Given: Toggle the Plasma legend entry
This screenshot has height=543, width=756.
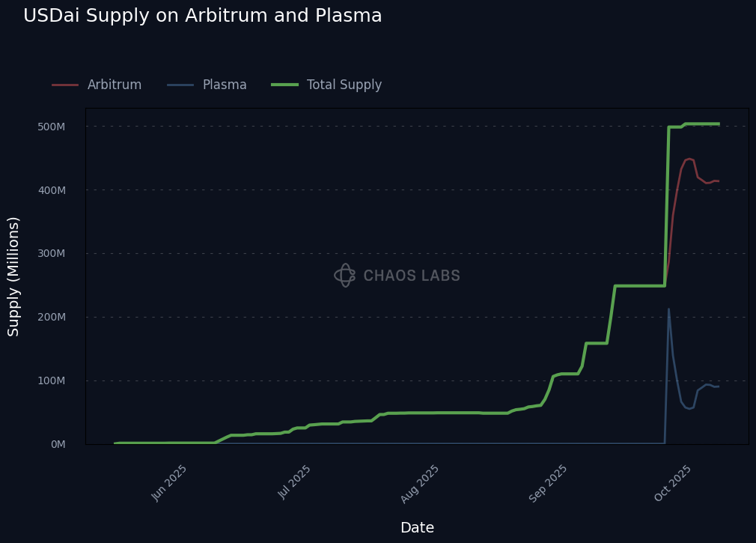Looking at the screenshot, I should coord(224,85).
